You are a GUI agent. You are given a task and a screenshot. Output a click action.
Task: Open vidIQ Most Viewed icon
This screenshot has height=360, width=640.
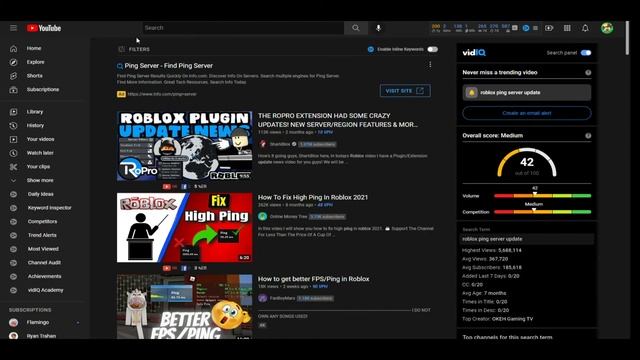coord(13,249)
